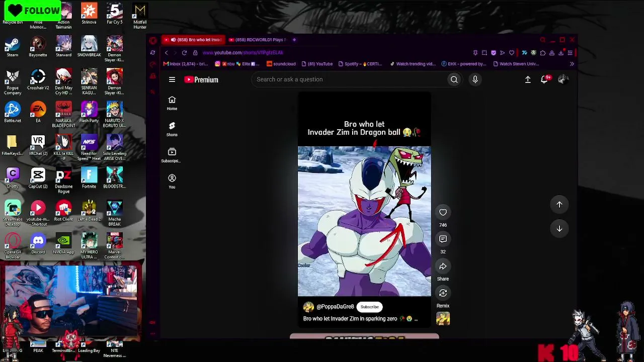Open a new browser tab
The image size is (644, 362).
(294, 40)
